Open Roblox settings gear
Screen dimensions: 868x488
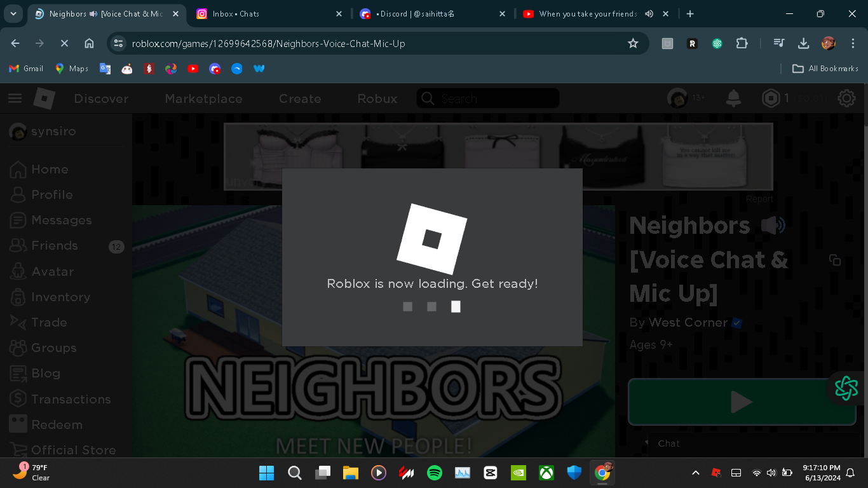pos(846,98)
